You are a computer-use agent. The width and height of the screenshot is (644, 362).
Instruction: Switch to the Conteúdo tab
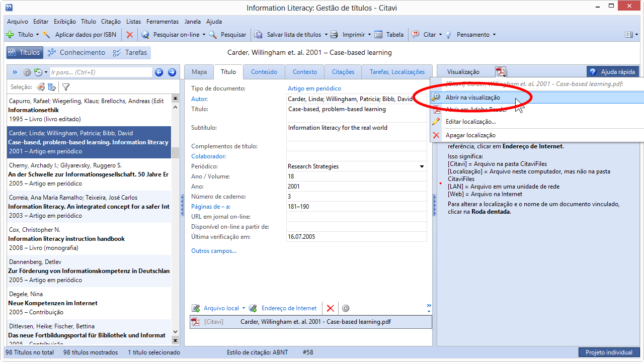(x=264, y=72)
